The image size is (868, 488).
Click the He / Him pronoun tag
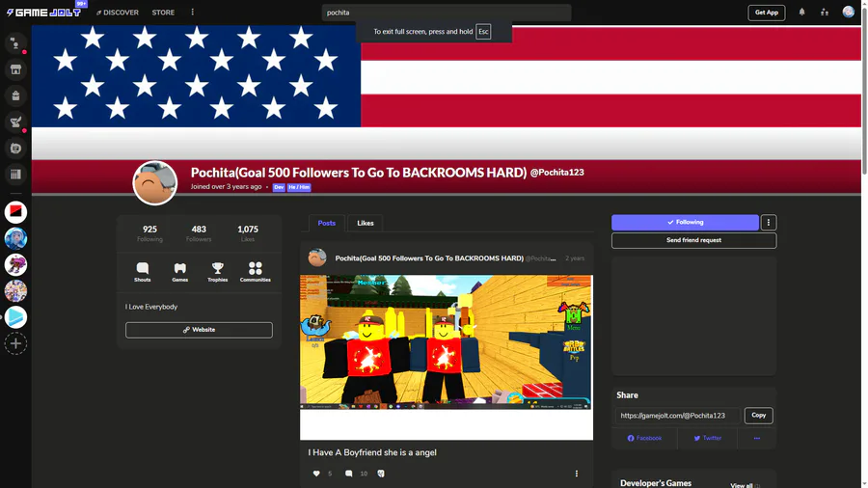point(299,187)
